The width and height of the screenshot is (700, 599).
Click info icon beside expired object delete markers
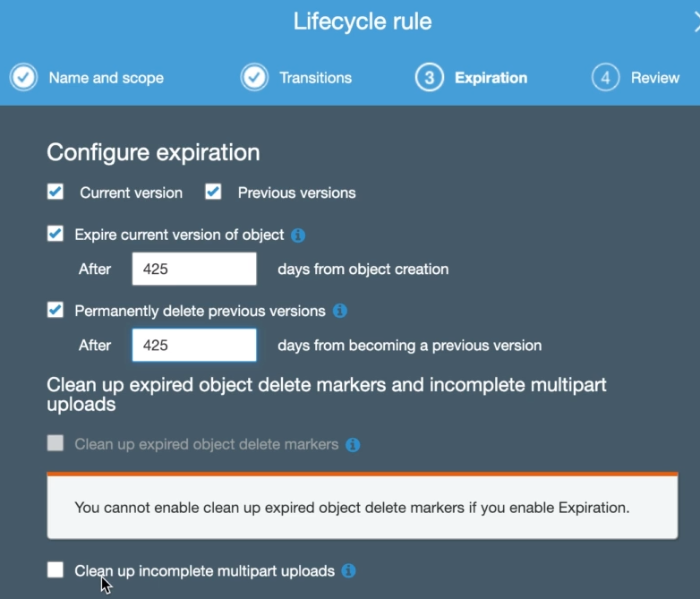click(x=353, y=444)
